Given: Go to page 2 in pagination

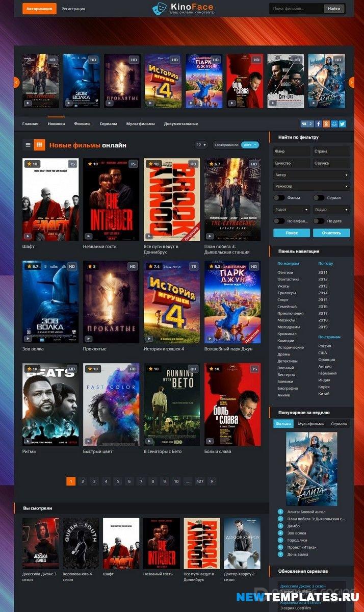Looking at the screenshot, I should click(83, 481).
